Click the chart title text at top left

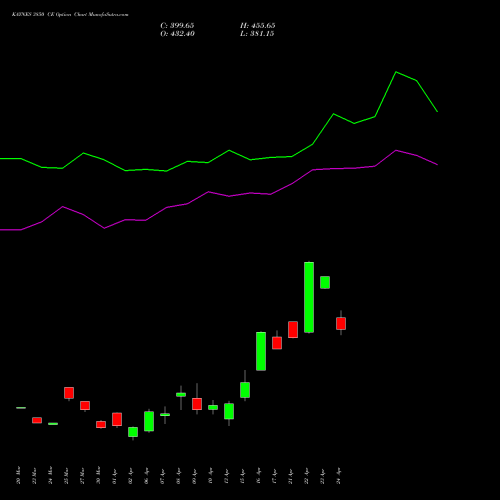[70, 14]
